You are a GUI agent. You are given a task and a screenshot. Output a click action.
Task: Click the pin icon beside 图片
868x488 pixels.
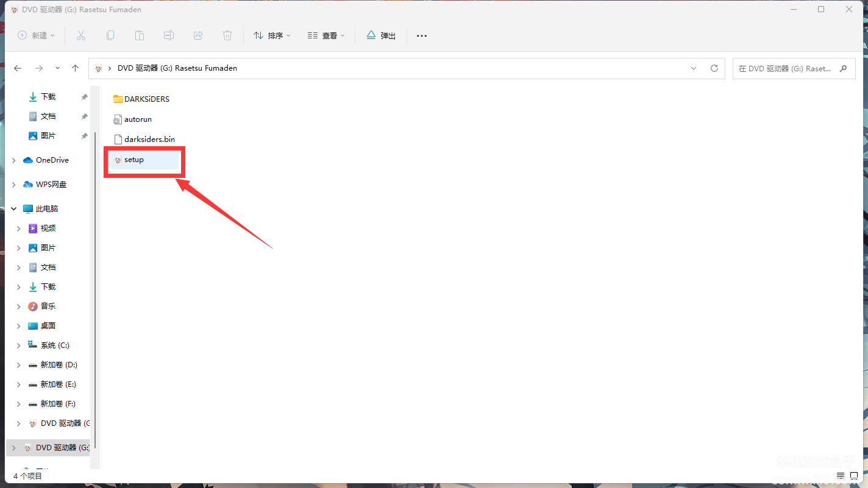click(84, 136)
